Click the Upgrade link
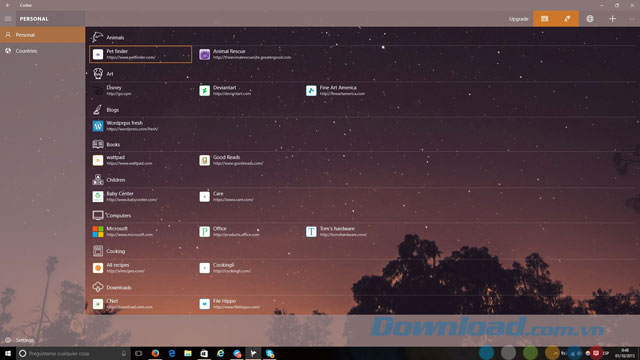The image size is (640, 360). click(518, 19)
